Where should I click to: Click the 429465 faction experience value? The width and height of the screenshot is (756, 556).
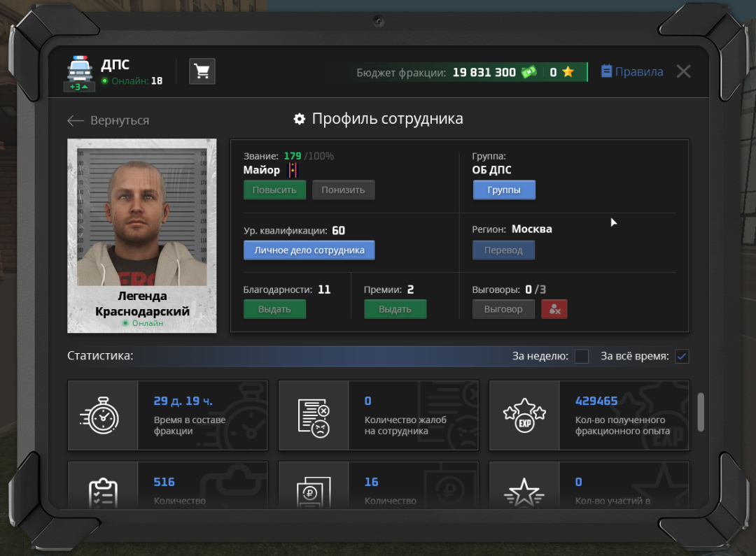(596, 401)
